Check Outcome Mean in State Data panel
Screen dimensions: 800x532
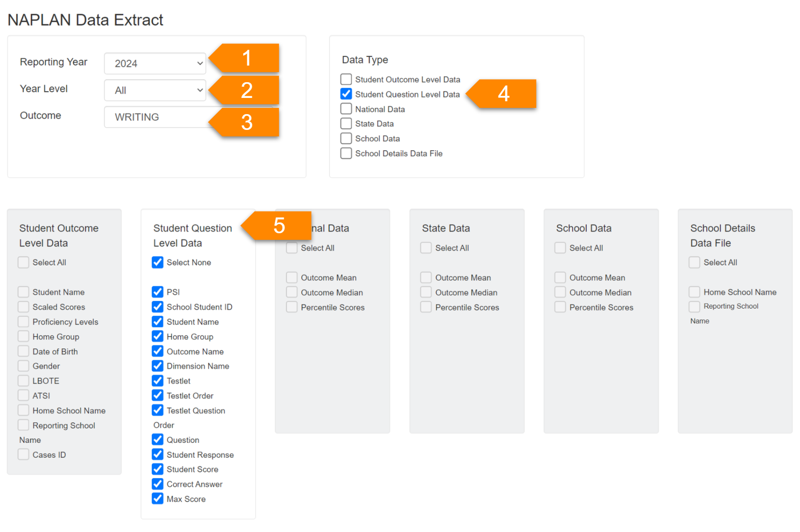click(426, 278)
